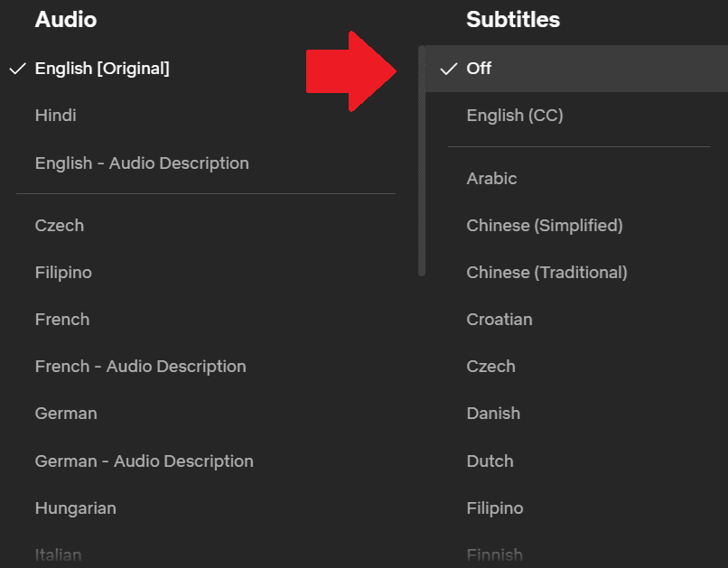Click the audio list scrollbar
Image resolution: width=728 pixels, height=568 pixels.
tap(422, 161)
